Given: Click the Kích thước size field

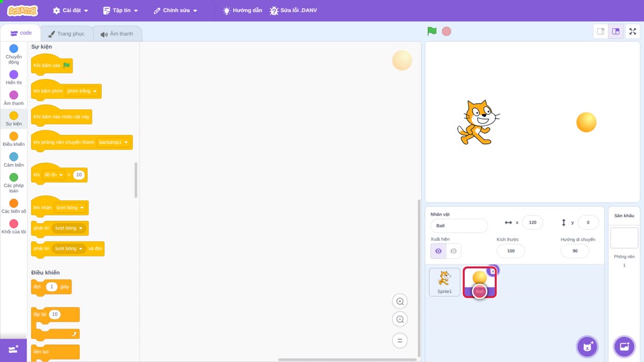Looking at the screenshot, I should coord(511,251).
